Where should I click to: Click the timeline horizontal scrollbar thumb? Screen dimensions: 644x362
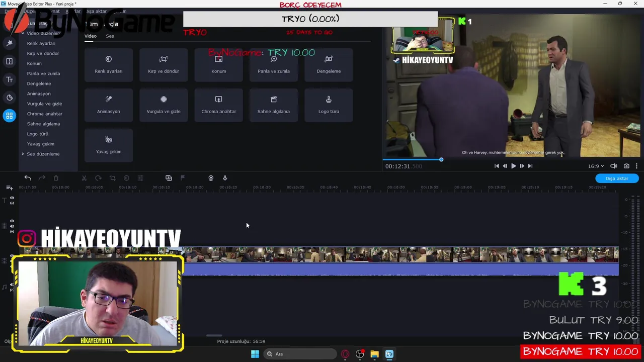click(214, 335)
